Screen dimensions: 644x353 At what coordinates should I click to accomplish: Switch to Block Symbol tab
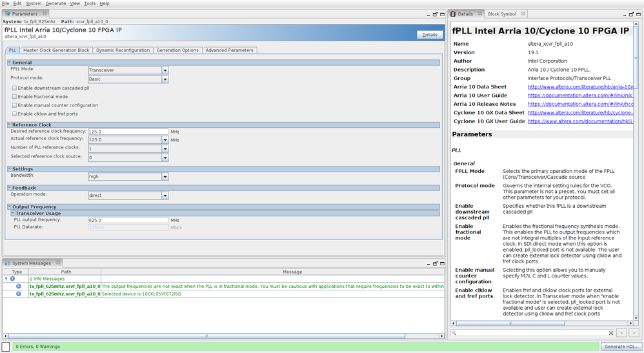click(502, 14)
